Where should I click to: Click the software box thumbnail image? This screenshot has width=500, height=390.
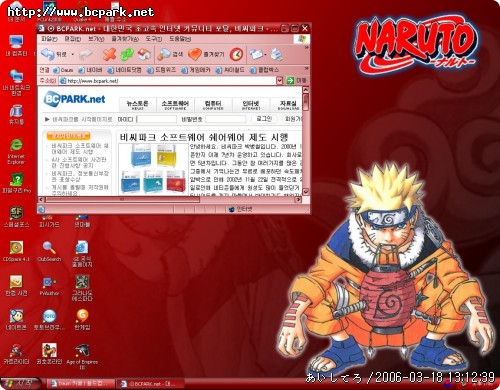pos(154,169)
